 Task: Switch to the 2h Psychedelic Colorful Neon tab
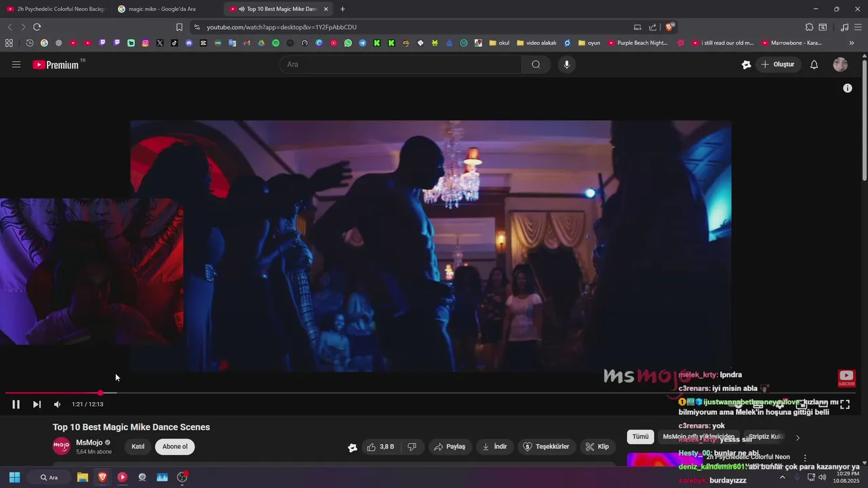pos(56,9)
